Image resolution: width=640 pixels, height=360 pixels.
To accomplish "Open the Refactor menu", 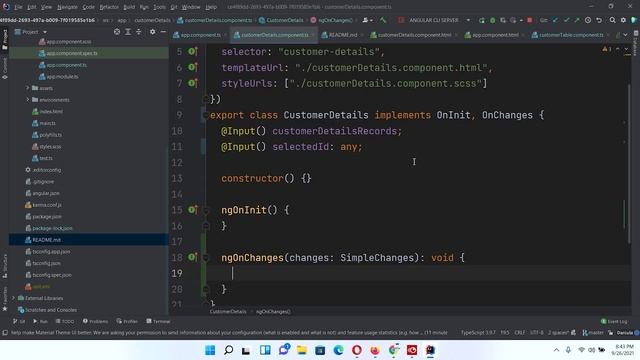I will [x=109, y=7].
